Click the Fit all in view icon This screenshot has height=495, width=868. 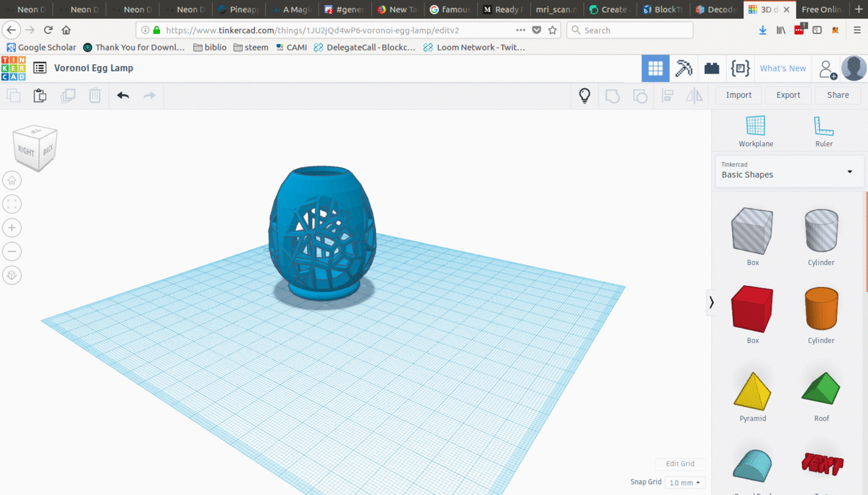click(12, 204)
